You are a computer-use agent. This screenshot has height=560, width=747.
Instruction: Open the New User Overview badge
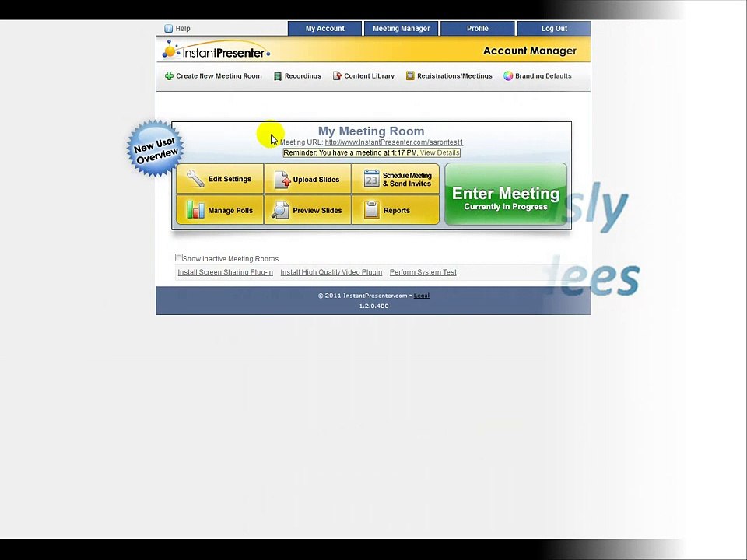pos(156,148)
